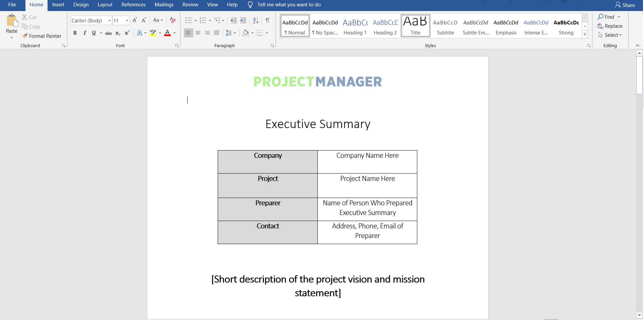Click the Format Painter brush icon
This screenshot has width=644, height=320.
(x=25, y=36)
